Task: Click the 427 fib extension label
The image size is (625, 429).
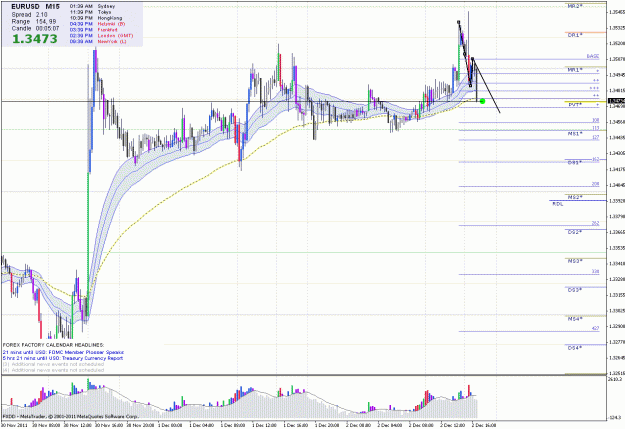Action: coord(595,329)
